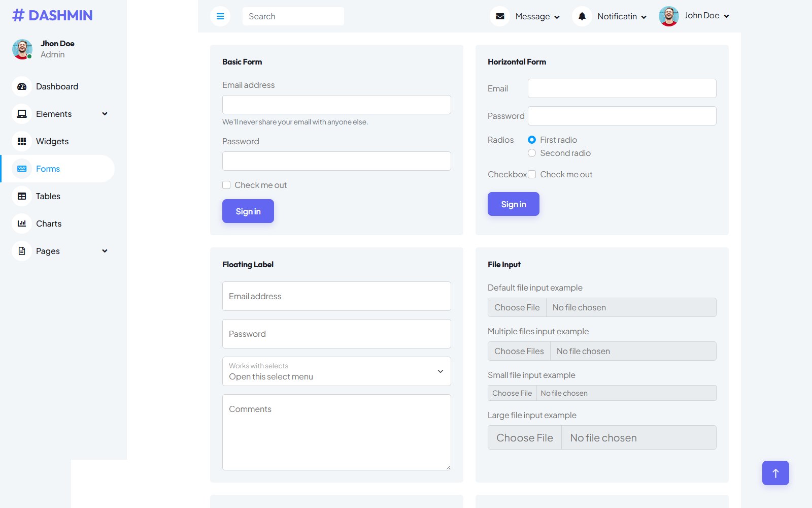Open the 'Open this select menu' dropdown
The height and width of the screenshot is (508, 812).
(336, 371)
